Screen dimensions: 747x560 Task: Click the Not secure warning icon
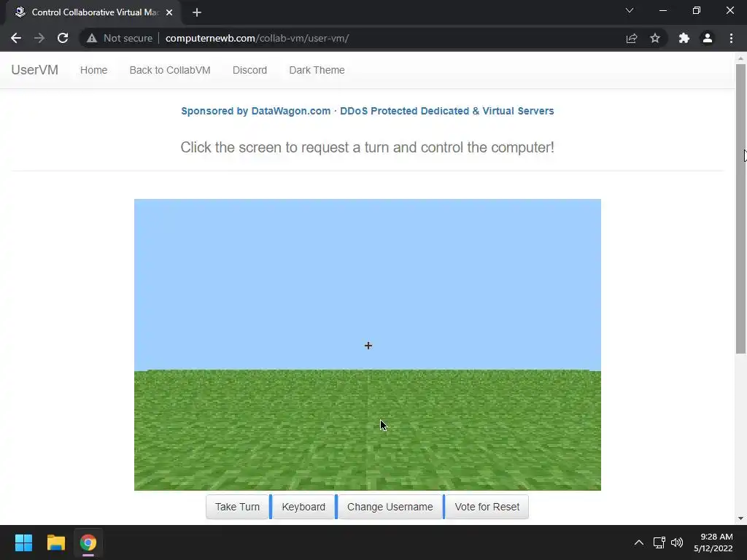[91, 38]
